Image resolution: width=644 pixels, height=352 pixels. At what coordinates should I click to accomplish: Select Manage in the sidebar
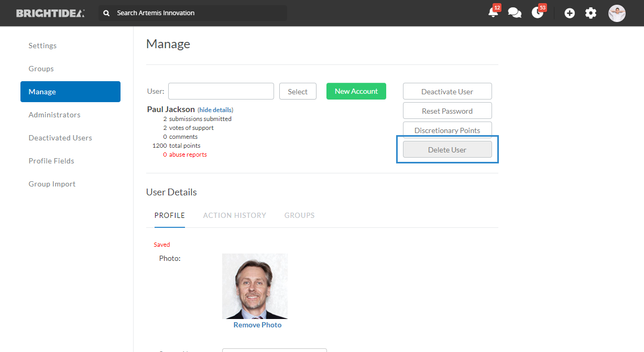[x=70, y=92]
